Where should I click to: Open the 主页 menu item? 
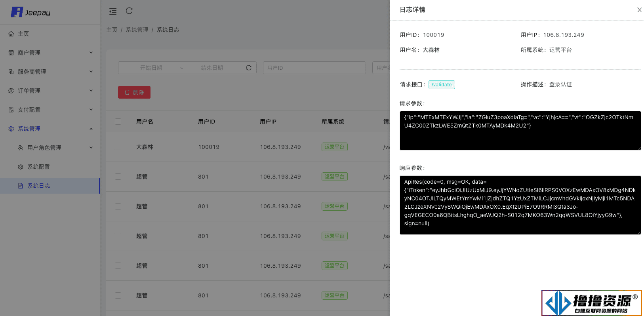point(50,34)
